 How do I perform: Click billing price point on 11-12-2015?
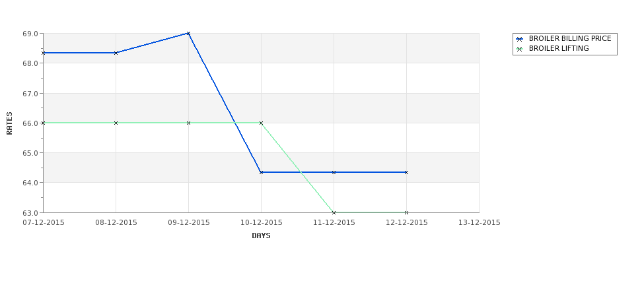[x=334, y=172]
